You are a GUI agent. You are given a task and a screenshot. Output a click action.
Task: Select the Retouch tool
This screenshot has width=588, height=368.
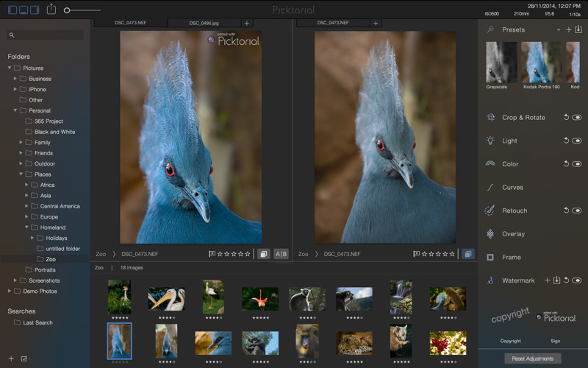[514, 210]
